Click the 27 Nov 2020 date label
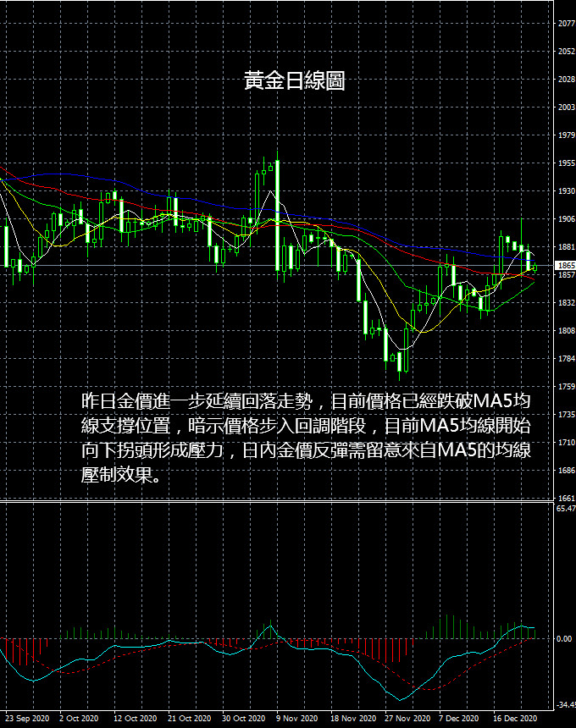 [x=407, y=718]
